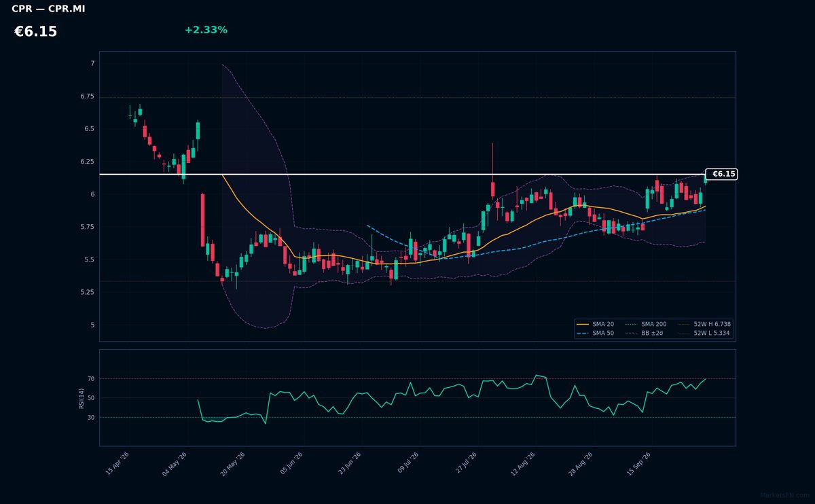Image resolution: width=815 pixels, height=504 pixels.
Task: Click the CPR — CPR.MI ticker title
Action: (x=48, y=9)
